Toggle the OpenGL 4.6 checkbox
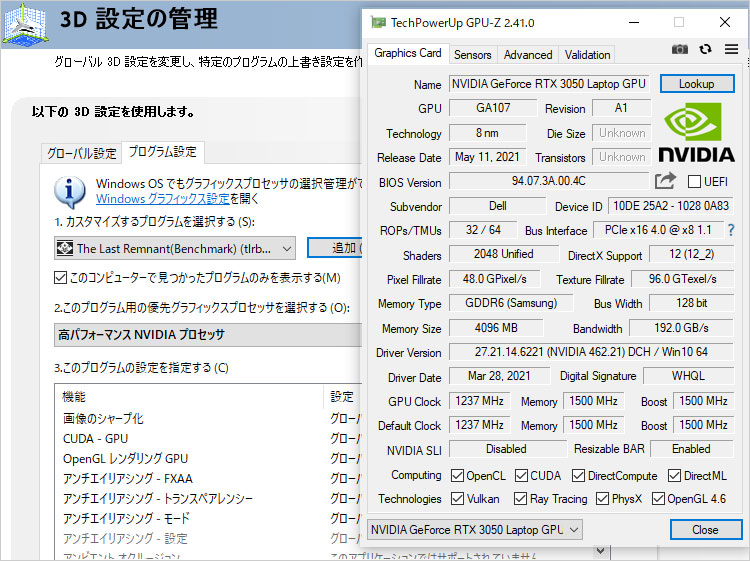The width and height of the screenshot is (750, 561). coord(659,499)
